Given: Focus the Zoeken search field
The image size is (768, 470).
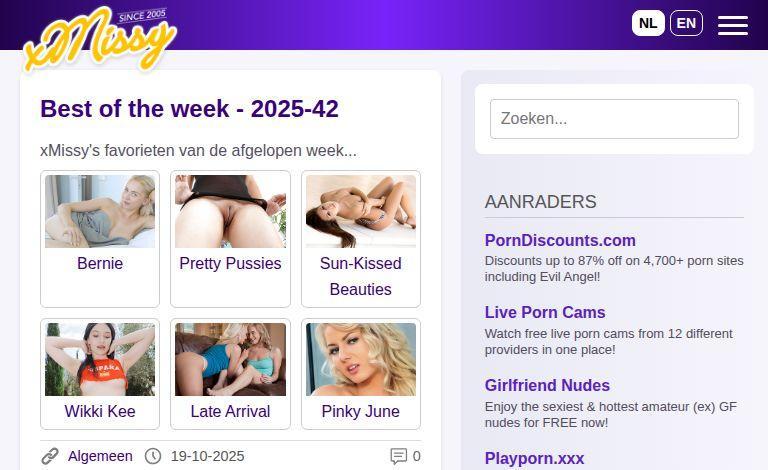Looking at the screenshot, I should click(x=614, y=119).
